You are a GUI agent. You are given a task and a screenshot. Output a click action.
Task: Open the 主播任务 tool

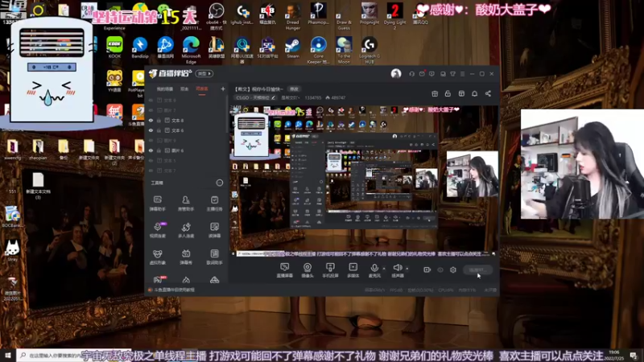[x=214, y=204]
